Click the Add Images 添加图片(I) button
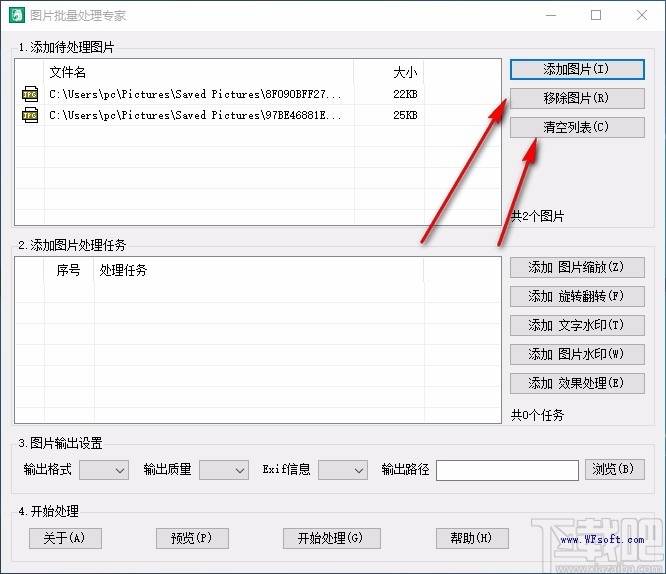 point(577,69)
